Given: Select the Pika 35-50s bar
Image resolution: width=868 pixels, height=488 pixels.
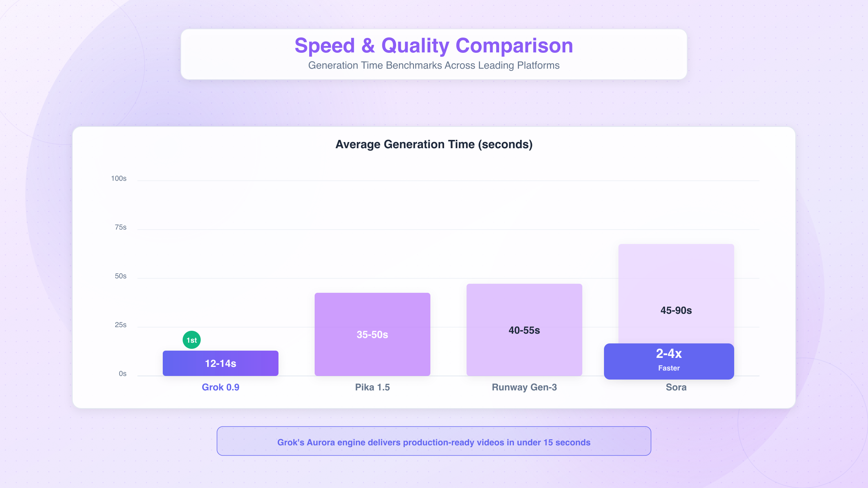Looking at the screenshot, I should click(372, 334).
